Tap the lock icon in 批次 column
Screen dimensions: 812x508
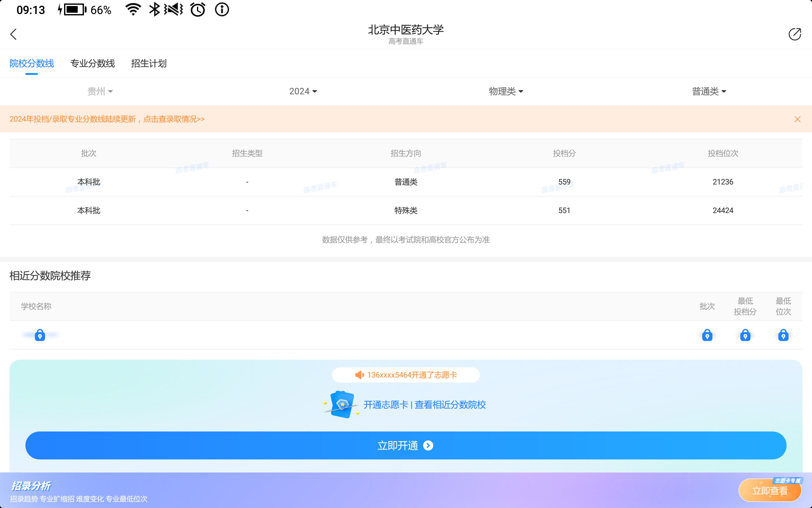pyautogui.click(x=707, y=335)
